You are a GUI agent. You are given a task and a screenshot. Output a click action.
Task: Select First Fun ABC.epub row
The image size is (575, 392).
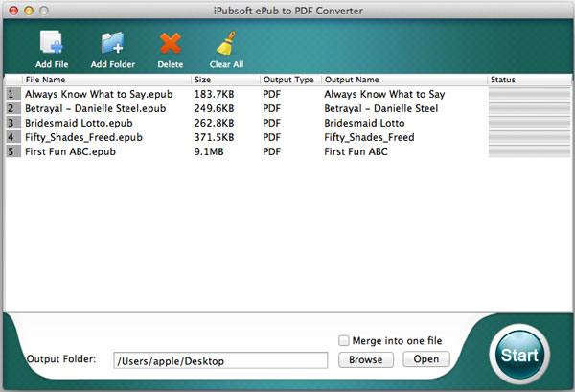coord(287,151)
